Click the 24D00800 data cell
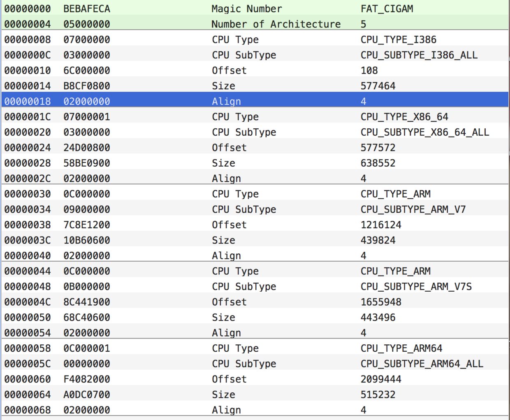510x420 pixels. pos(86,148)
